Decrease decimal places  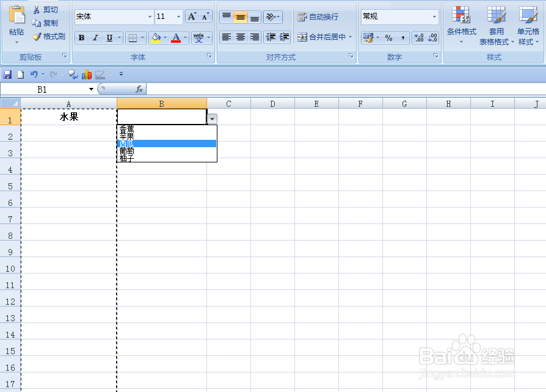pos(432,38)
